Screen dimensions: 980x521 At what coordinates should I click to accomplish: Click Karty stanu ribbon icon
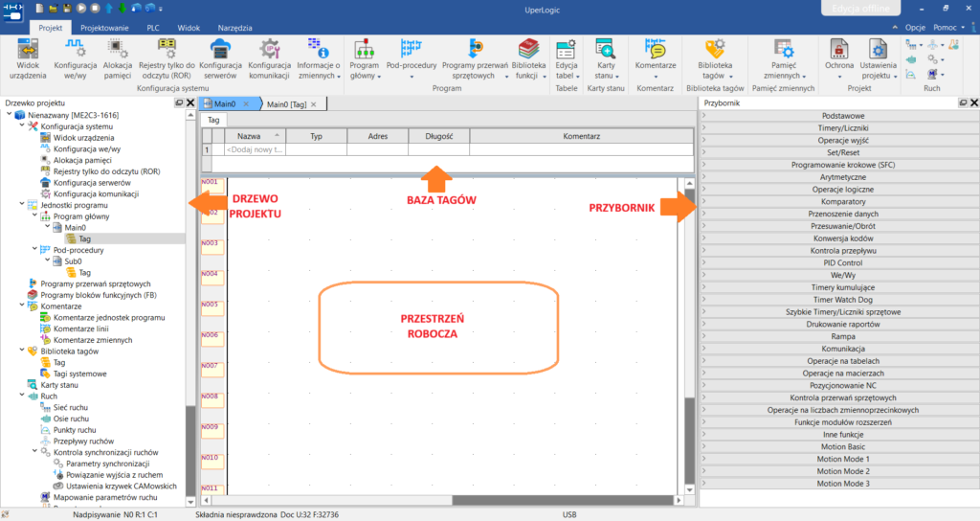606,59
